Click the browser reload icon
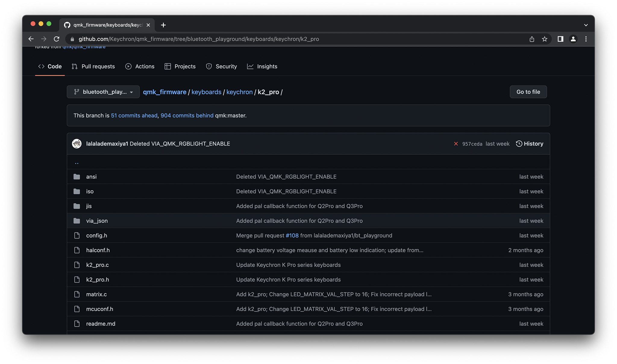617x364 pixels. tap(57, 39)
